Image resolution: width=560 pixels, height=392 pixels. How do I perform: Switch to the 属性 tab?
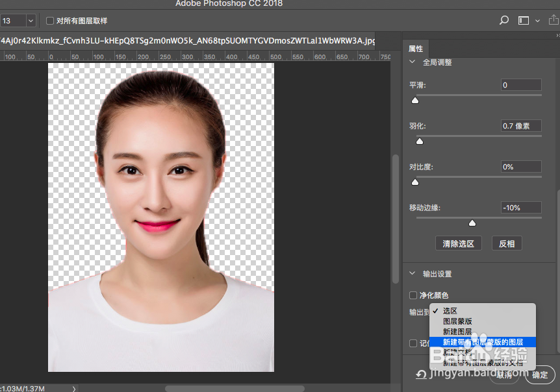(416, 49)
